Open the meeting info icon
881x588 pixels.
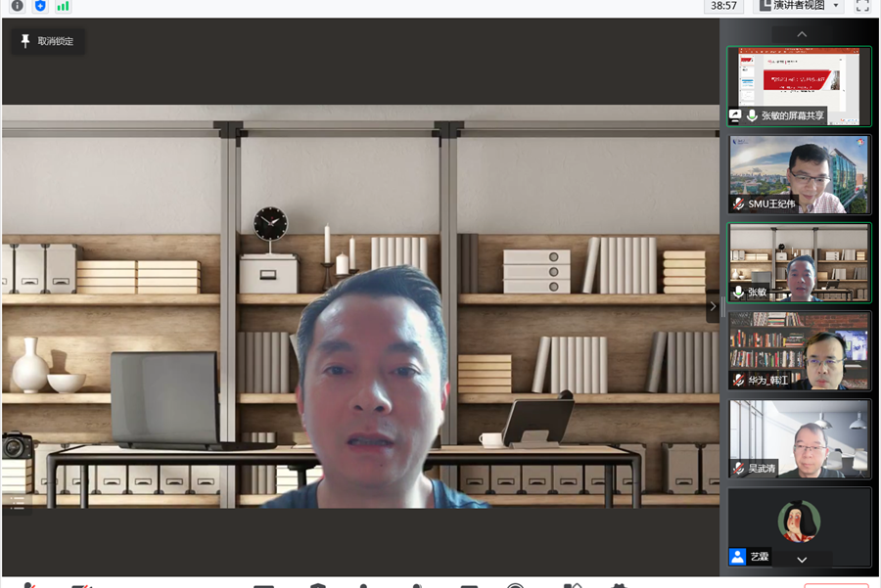point(17,6)
